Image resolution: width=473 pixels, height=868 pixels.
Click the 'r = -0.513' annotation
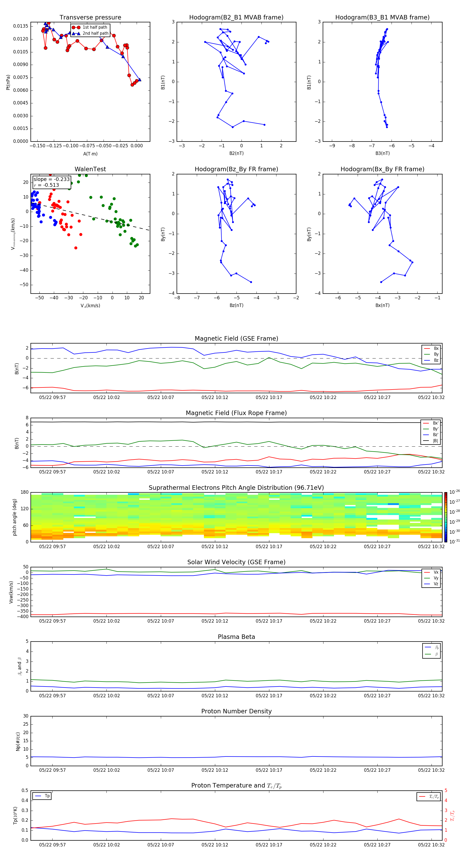(x=47, y=185)
